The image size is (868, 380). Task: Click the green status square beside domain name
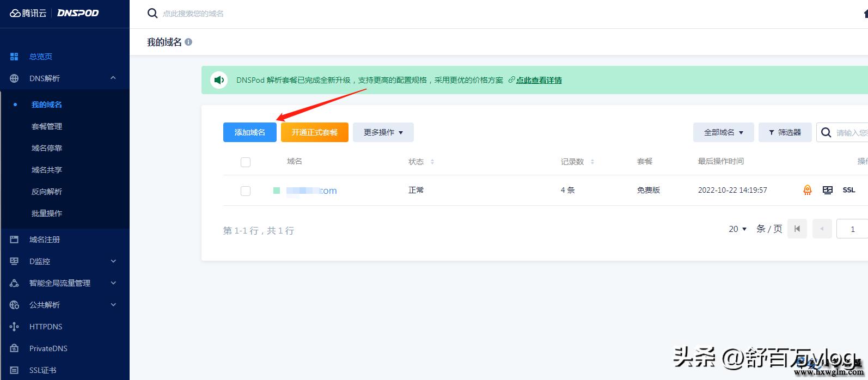coord(277,191)
